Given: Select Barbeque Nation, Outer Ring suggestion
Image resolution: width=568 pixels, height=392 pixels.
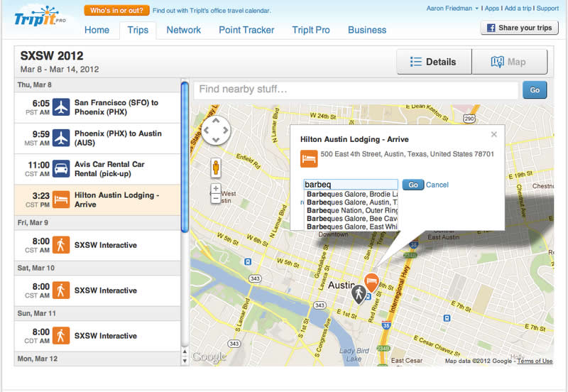Looking at the screenshot, I should [351, 210].
